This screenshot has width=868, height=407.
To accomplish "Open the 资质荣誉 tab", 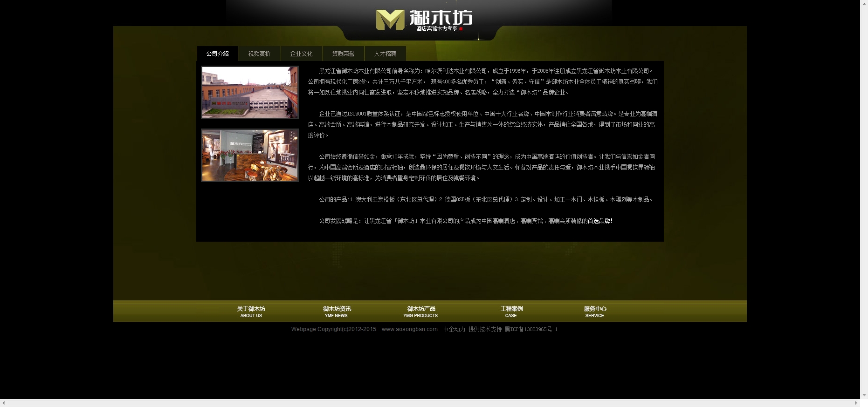I will point(343,54).
